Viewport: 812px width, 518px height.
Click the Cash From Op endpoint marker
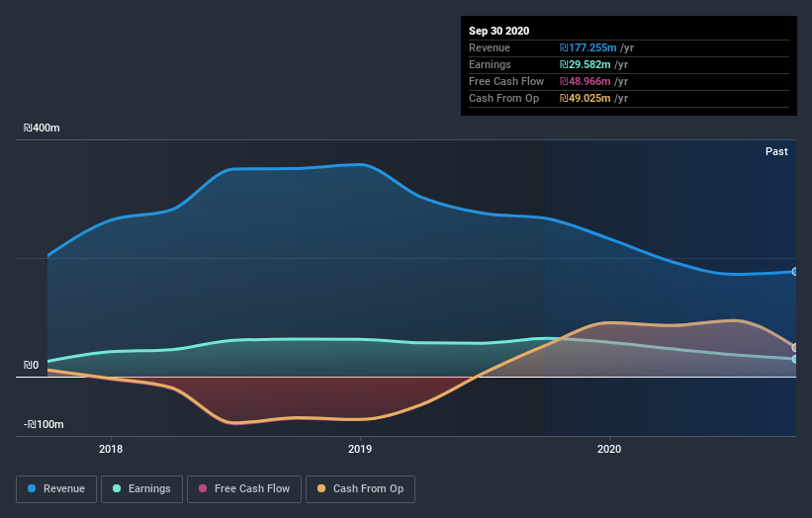(x=795, y=347)
